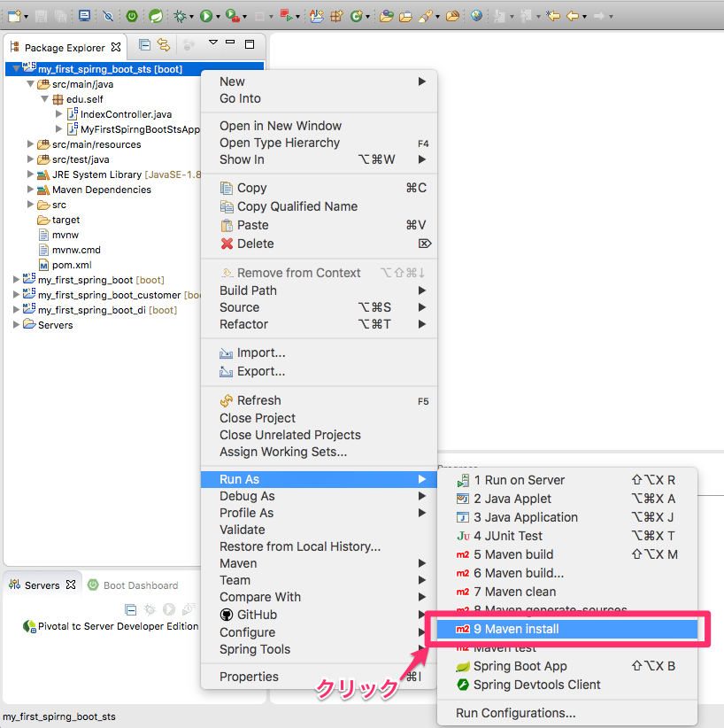Open dropdown next to Back arrow
Screen dimensions: 724x728
[584, 17]
